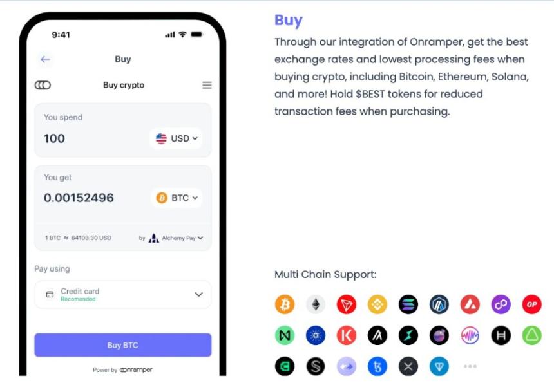Screen dimensions: 554x392
Task: Expand the Credit card payment method
Action: pyautogui.click(x=123, y=295)
